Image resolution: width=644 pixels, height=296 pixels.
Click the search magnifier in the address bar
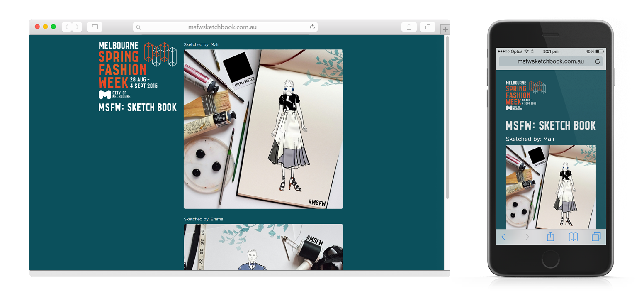(x=139, y=27)
